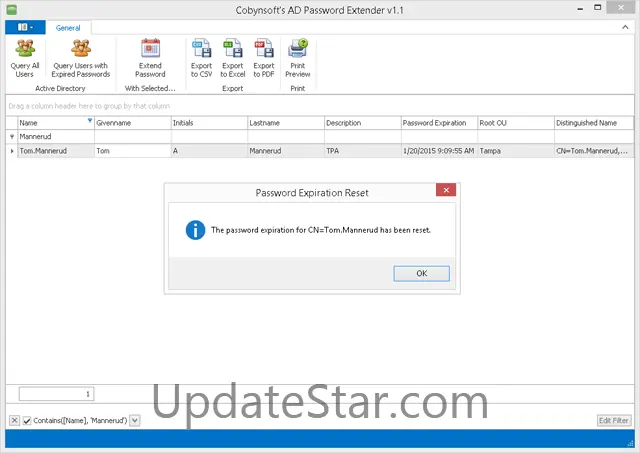
Task: Open the blue application menu button
Action: 25,27
